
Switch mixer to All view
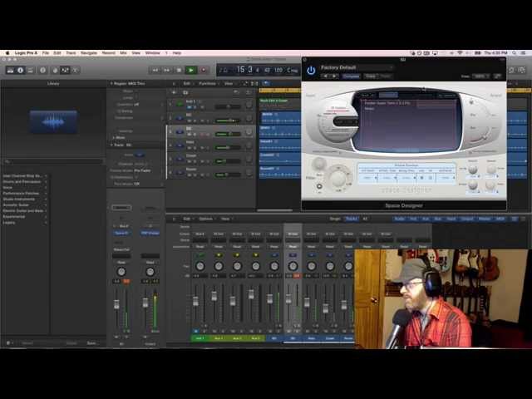pyautogui.click(x=365, y=219)
